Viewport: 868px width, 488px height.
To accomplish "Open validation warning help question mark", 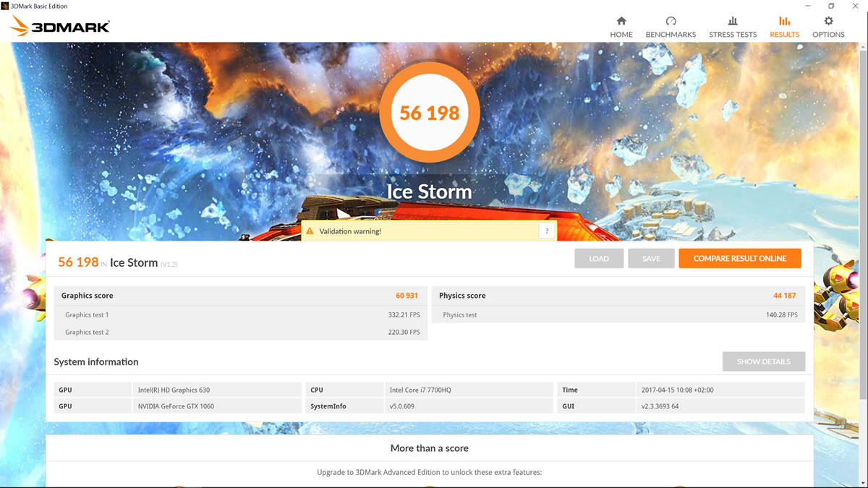I will [547, 231].
